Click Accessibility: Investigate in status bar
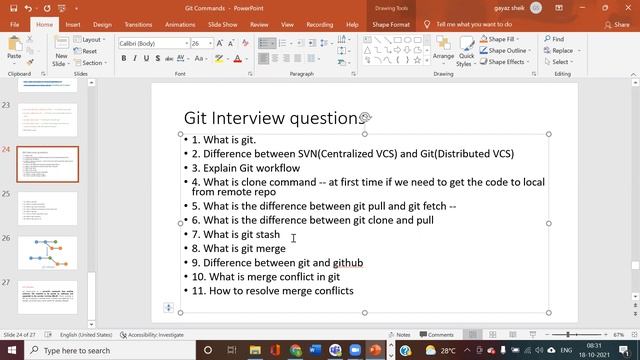 pos(152,335)
